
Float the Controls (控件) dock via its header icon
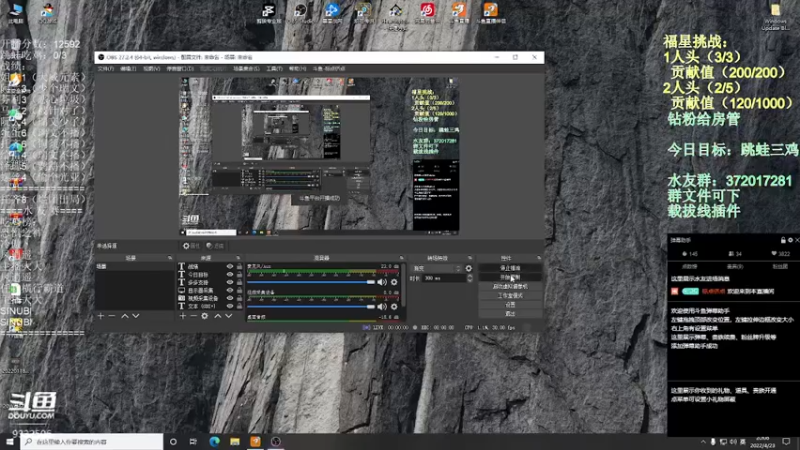(539, 258)
